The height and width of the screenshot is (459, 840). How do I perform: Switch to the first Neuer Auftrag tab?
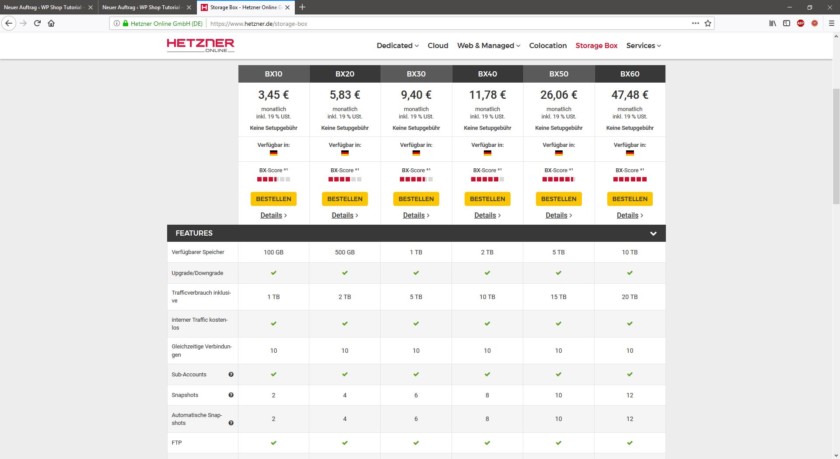point(44,7)
